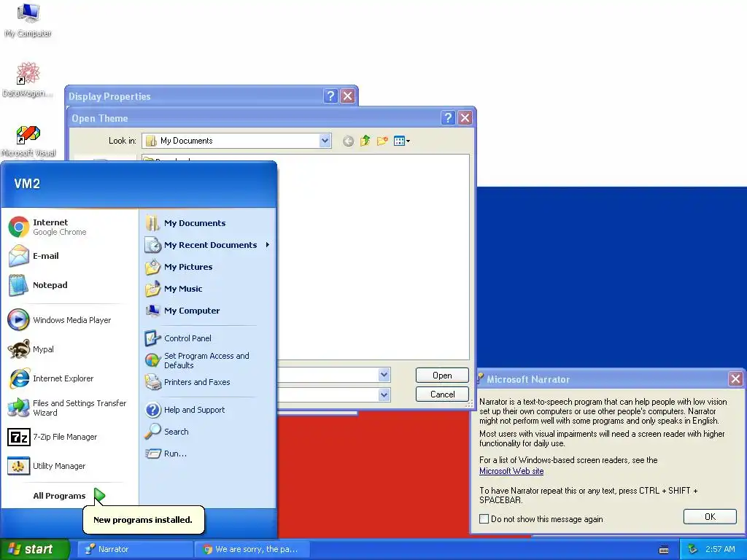Click the Open Theme help button
Screen dimensions: 747x560
click(x=448, y=117)
